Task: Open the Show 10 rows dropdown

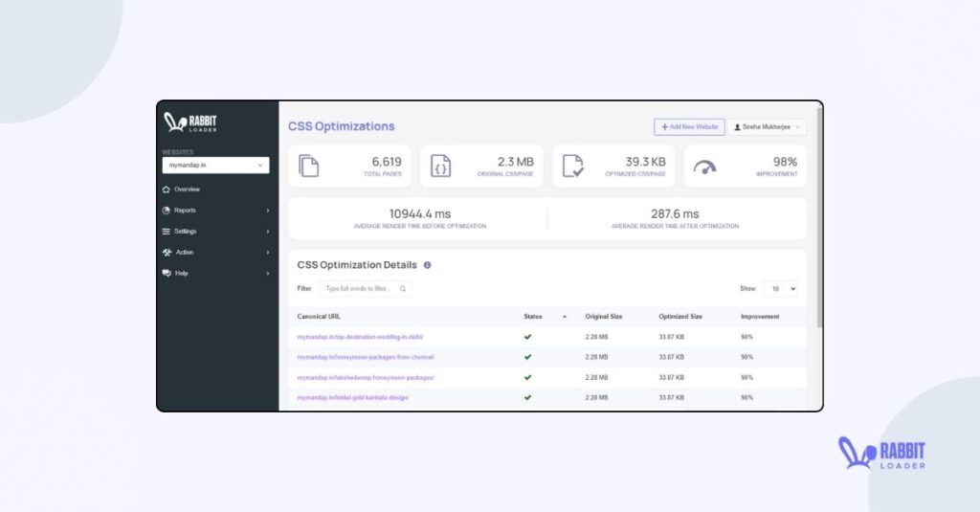Action: [781, 289]
